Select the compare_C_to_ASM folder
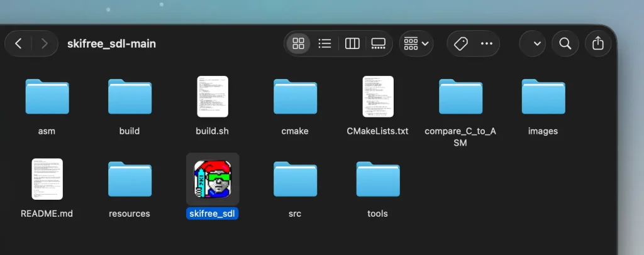Viewport: 644px width, 255px height. point(460,97)
